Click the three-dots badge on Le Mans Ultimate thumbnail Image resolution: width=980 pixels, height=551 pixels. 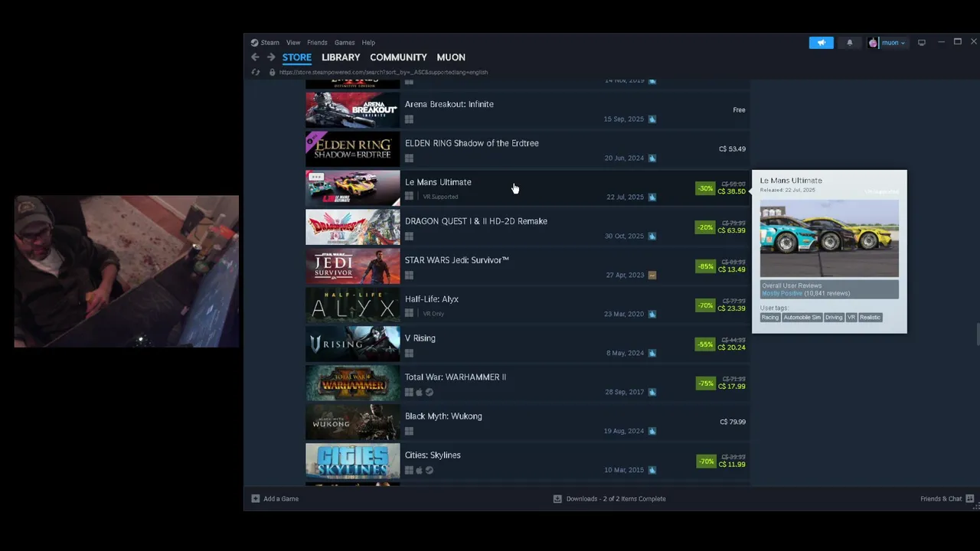click(x=316, y=177)
